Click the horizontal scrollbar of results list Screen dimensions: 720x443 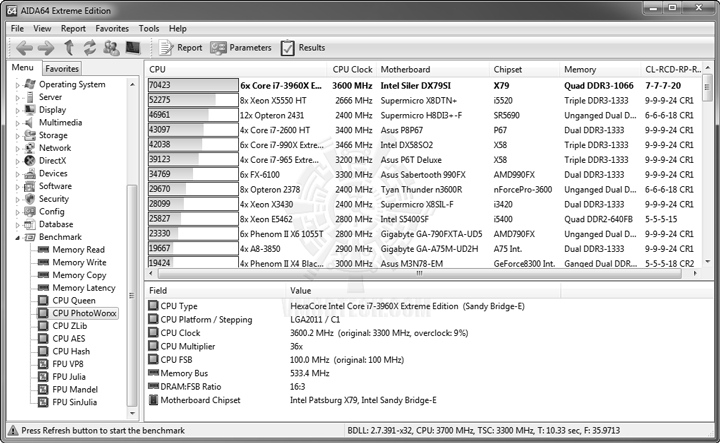click(x=419, y=273)
